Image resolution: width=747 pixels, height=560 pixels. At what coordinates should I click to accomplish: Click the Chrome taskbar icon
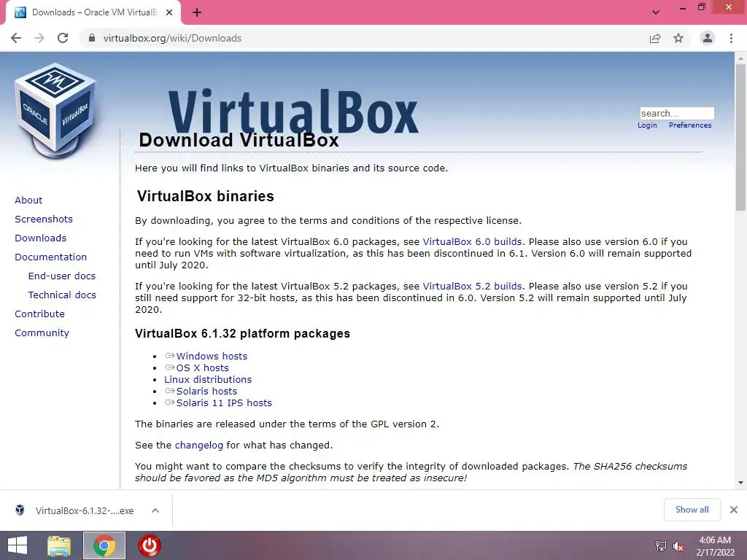(104, 545)
